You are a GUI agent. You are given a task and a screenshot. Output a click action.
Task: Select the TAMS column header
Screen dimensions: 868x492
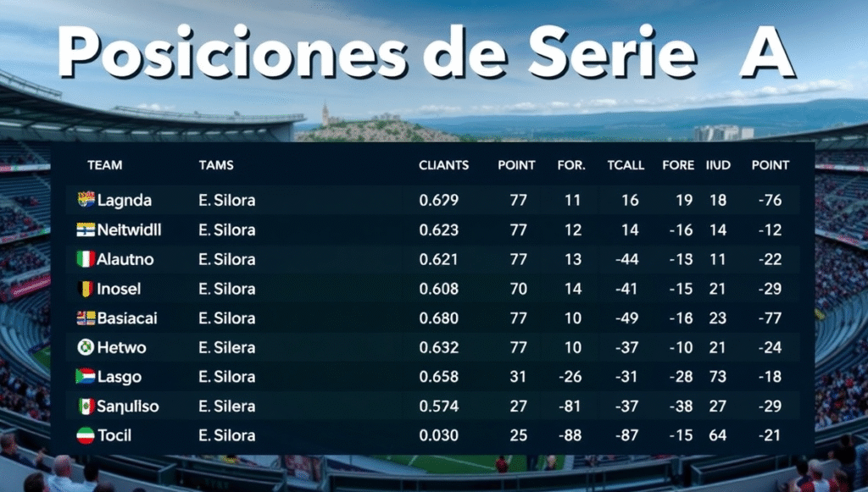click(215, 165)
